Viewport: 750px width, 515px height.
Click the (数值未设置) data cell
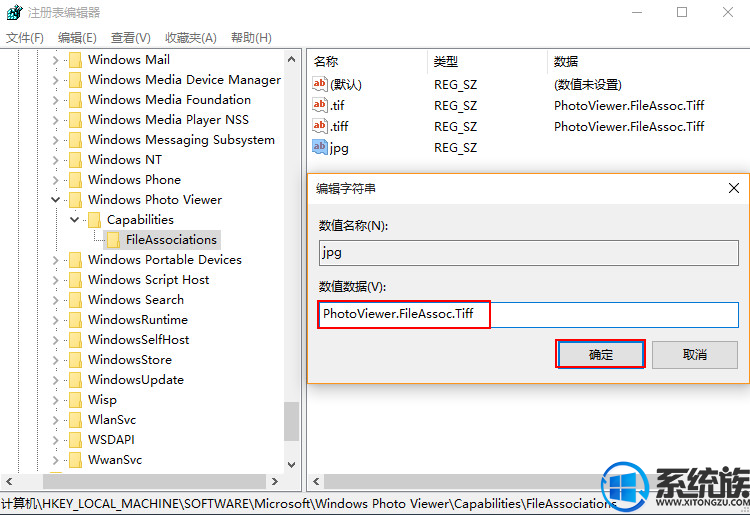pyautogui.click(x=587, y=85)
